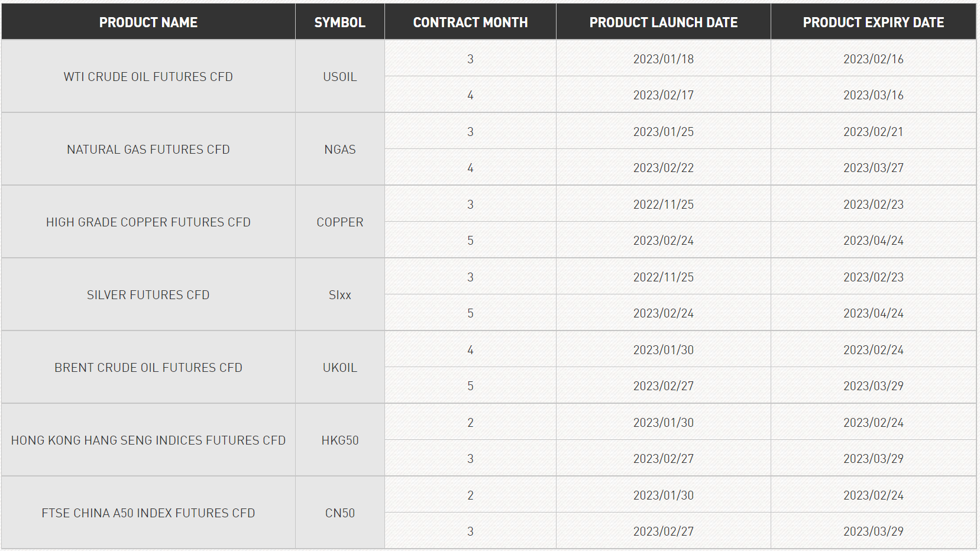Click the NGAS symbol cell
Screen dimensions: 980x551
[340, 149]
